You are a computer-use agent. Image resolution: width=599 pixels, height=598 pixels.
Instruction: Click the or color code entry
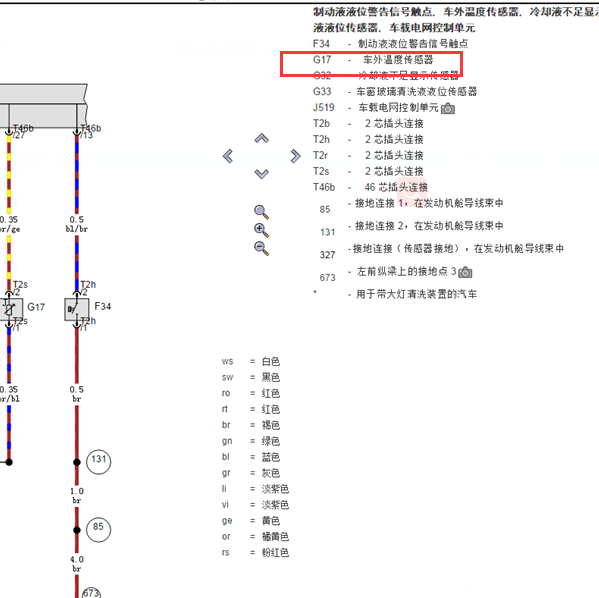pyautogui.click(x=255, y=536)
